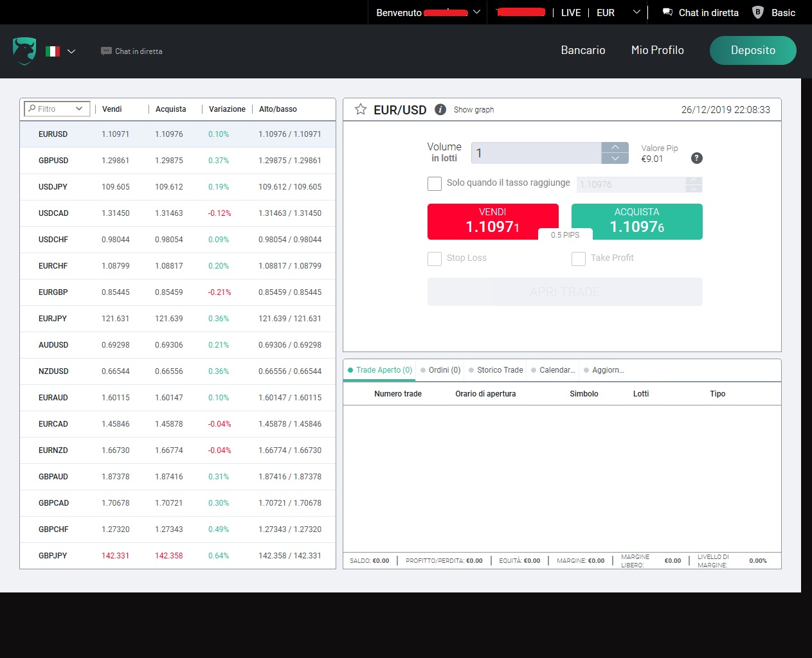The image size is (812, 658).
Task: Click the info icon beside EUR/USD
Action: [440, 109]
